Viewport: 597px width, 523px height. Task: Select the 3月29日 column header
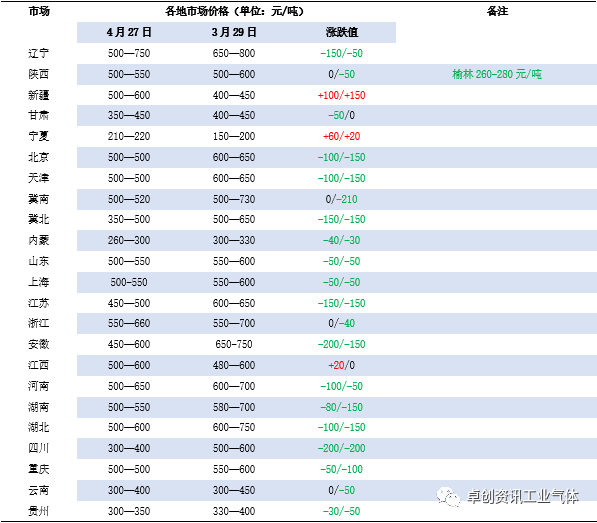pyautogui.click(x=234, y=32)
